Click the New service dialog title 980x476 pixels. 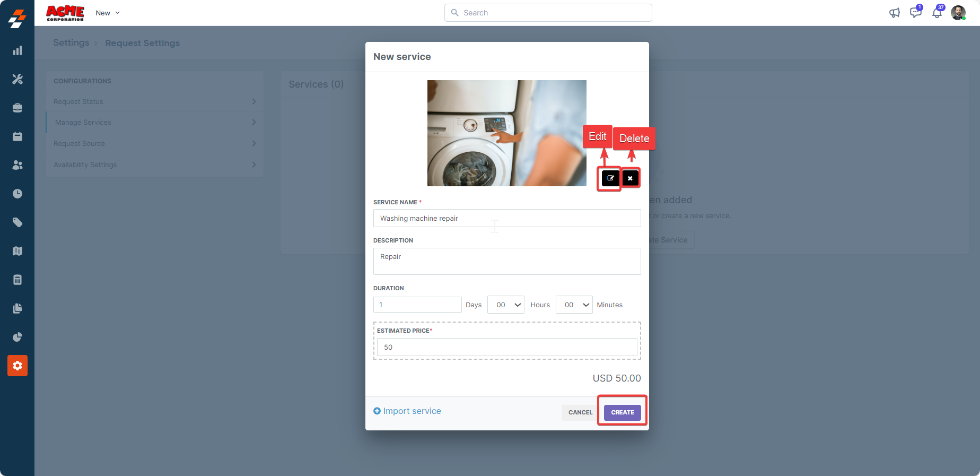(402, 57)
